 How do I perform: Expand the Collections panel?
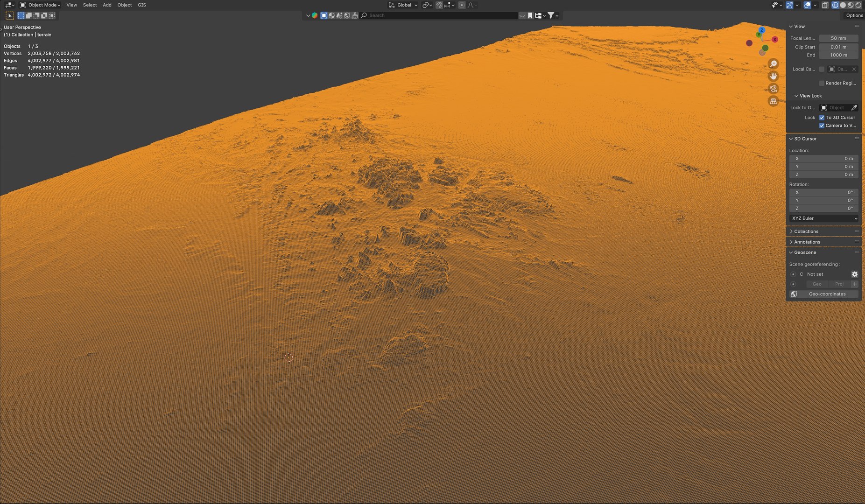806,231
